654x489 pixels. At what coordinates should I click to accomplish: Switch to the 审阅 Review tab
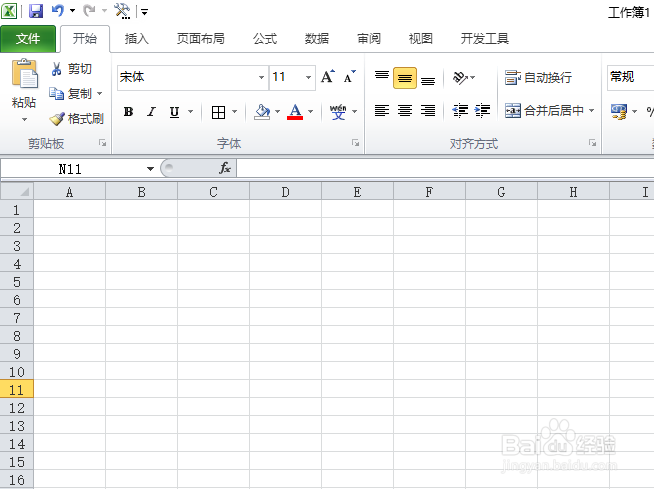click(369, 39)
